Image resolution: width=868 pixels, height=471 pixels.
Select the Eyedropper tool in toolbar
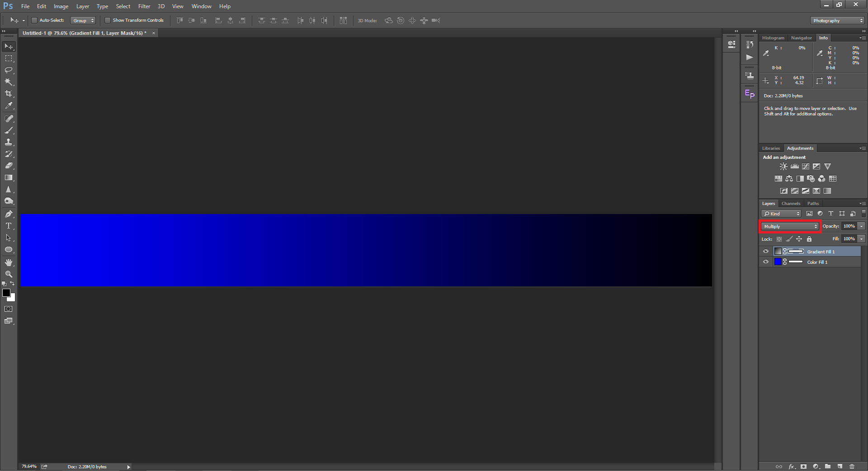(x=9, y=106)
